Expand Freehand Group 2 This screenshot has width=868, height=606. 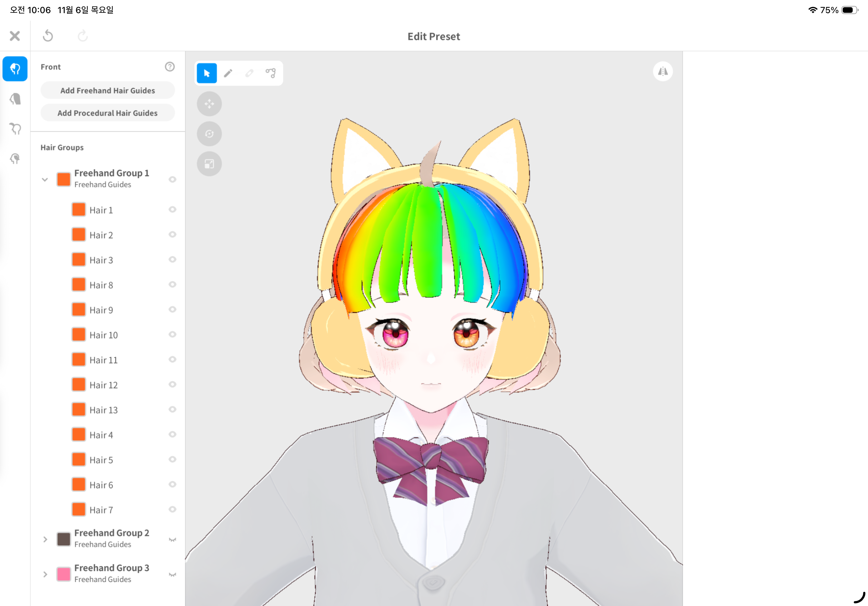pos(45,539)
